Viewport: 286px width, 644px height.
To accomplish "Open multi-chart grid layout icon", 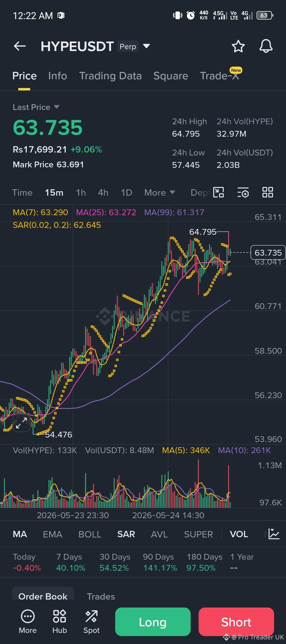I will [267, 192].
